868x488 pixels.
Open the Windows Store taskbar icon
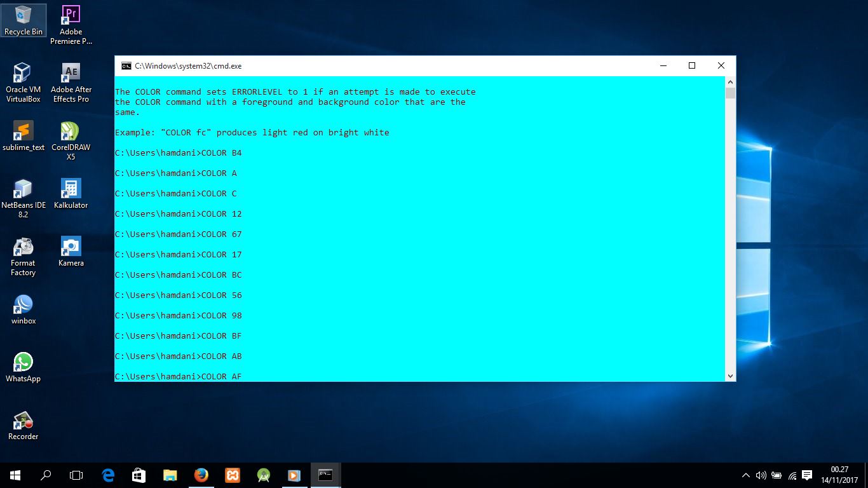(x=139, y=475)
